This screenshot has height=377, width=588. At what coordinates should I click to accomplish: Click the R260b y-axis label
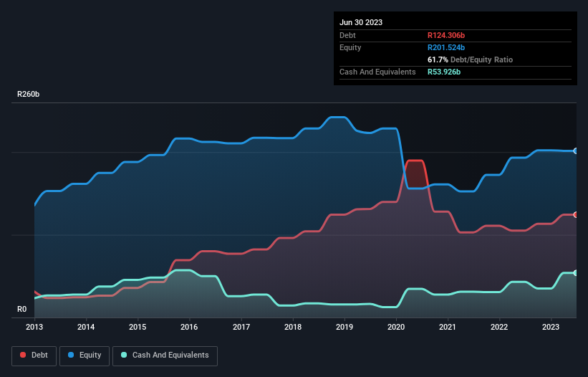pyautogui.click(x=28, y=94)
